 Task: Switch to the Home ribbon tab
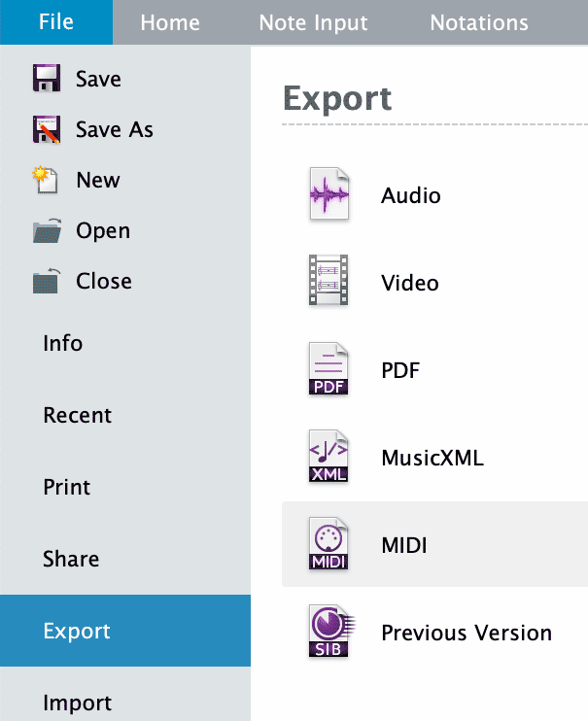click(170, 22)
